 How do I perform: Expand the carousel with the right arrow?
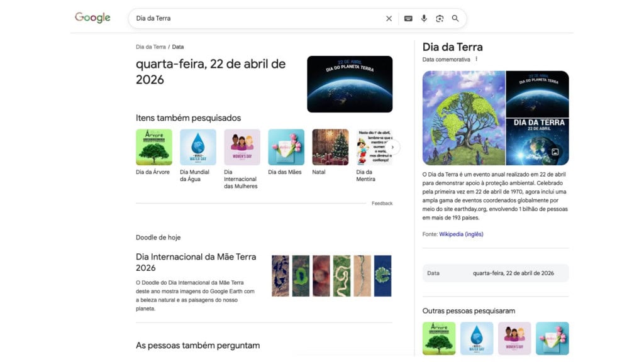[x=393, y=146]
